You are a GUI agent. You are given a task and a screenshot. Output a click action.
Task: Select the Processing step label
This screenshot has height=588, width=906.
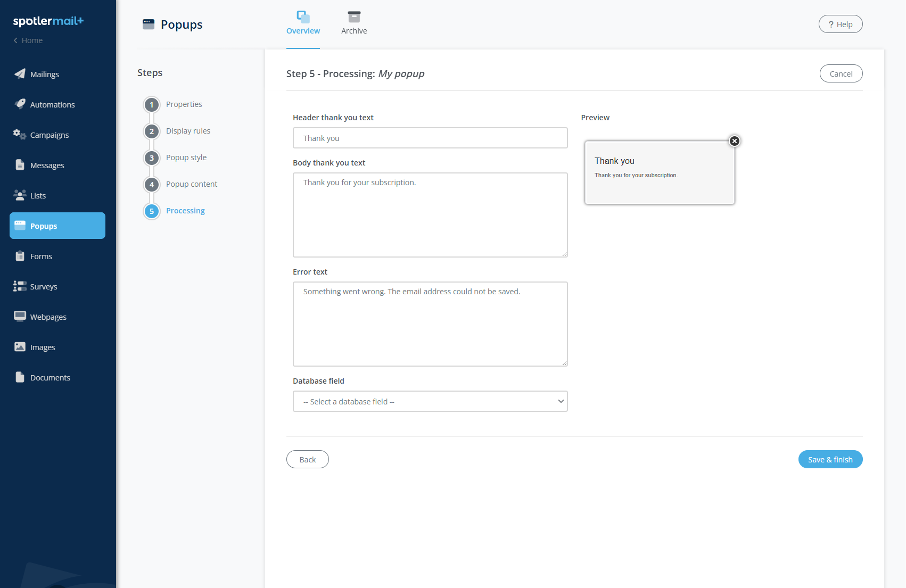point(185,211)
